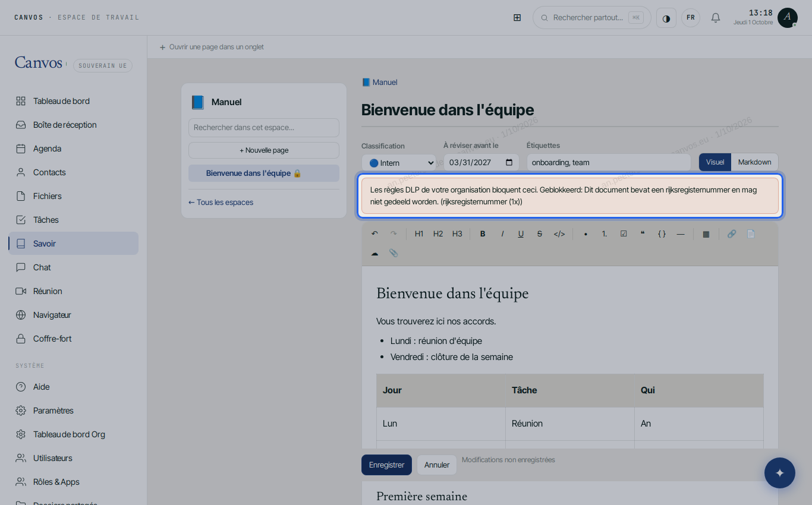Image resolution: width=812 pixels, height=505 pixels.
Task: Insert a code block with braces icon
Action: (662, 233)
